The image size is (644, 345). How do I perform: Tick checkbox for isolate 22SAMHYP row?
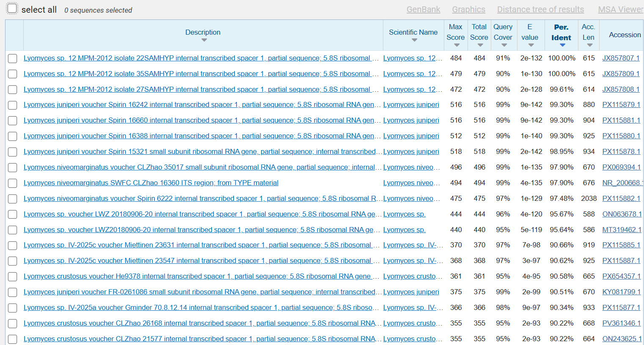tap(13, 58)
